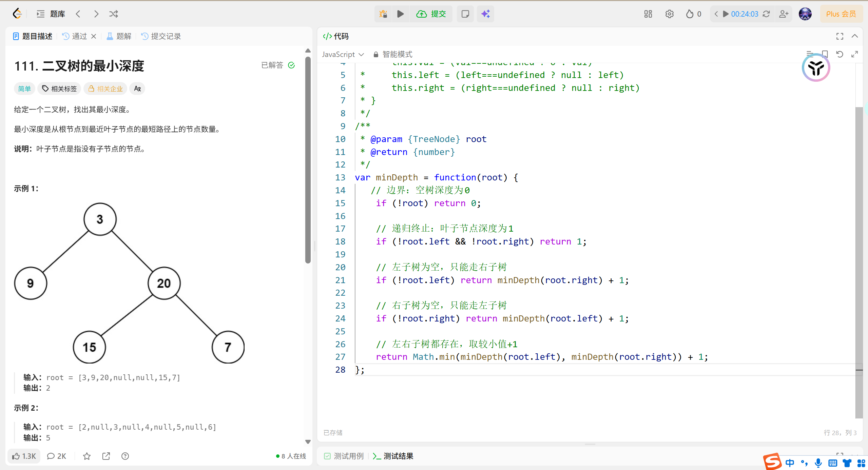Expand the 相关标签 tags section

59,89
